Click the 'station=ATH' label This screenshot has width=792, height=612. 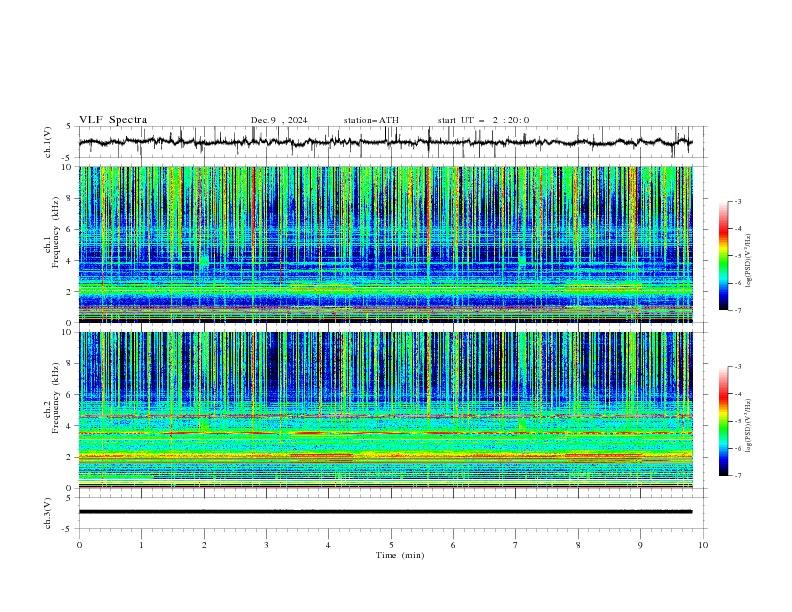pyautogui.click(x=371, y=120)
